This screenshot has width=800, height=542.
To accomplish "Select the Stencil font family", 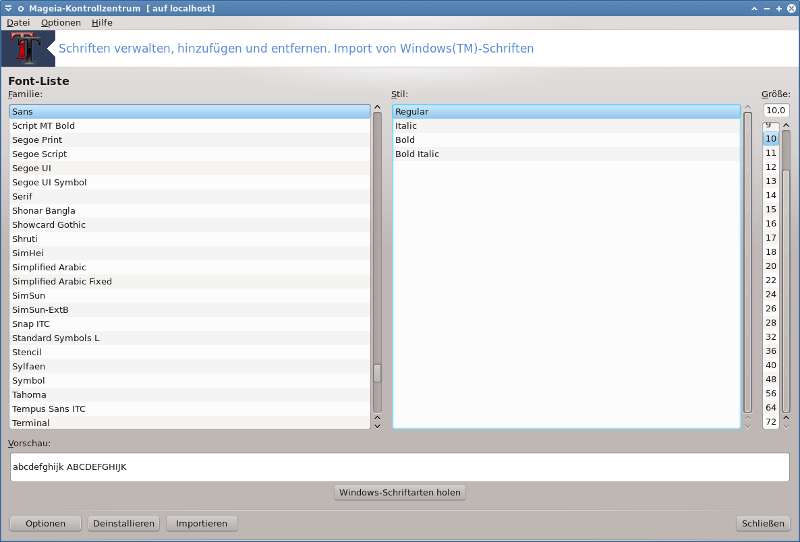I will [190, 352].
